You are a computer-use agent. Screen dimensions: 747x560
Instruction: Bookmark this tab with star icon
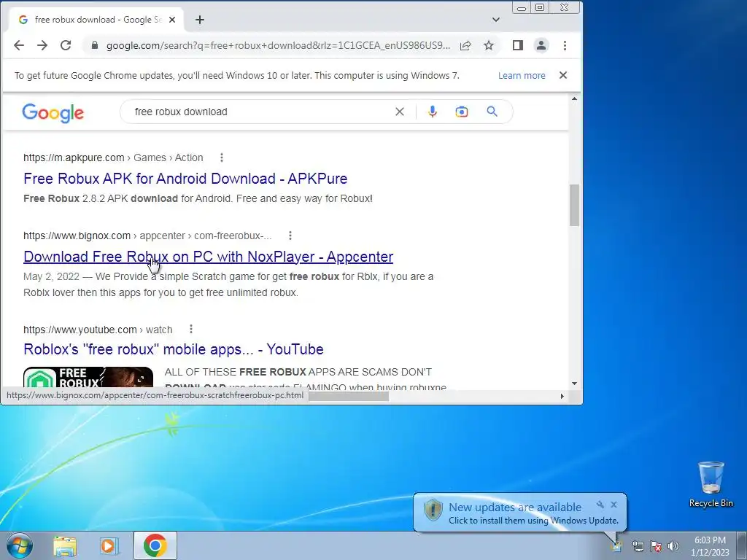(x=488, y=45)
